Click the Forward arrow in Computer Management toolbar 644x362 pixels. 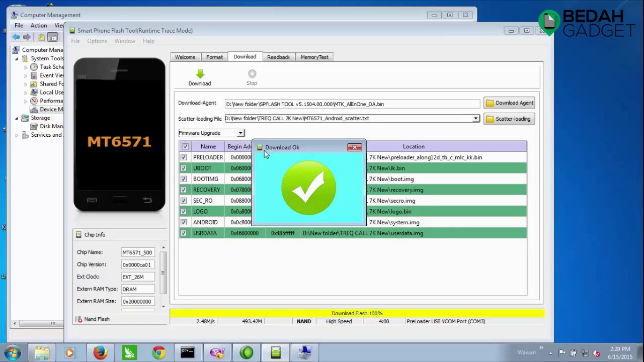pos(27,37)
